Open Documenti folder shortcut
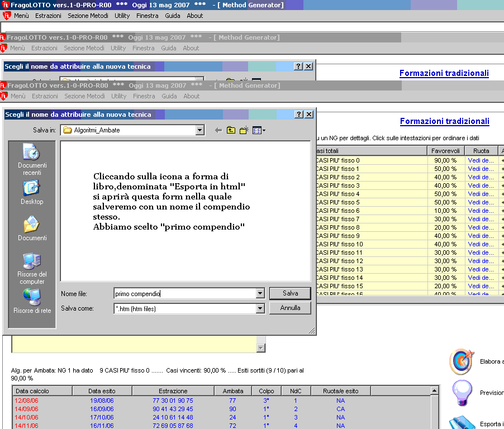 (x=32, y=229)
